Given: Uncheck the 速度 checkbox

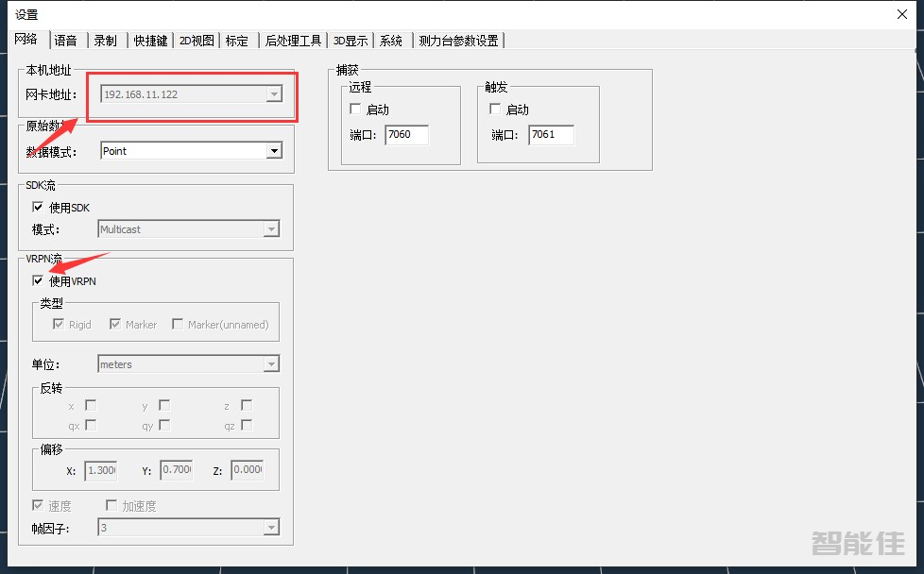Looking at the screenshot, I should [x=36, y=505].
